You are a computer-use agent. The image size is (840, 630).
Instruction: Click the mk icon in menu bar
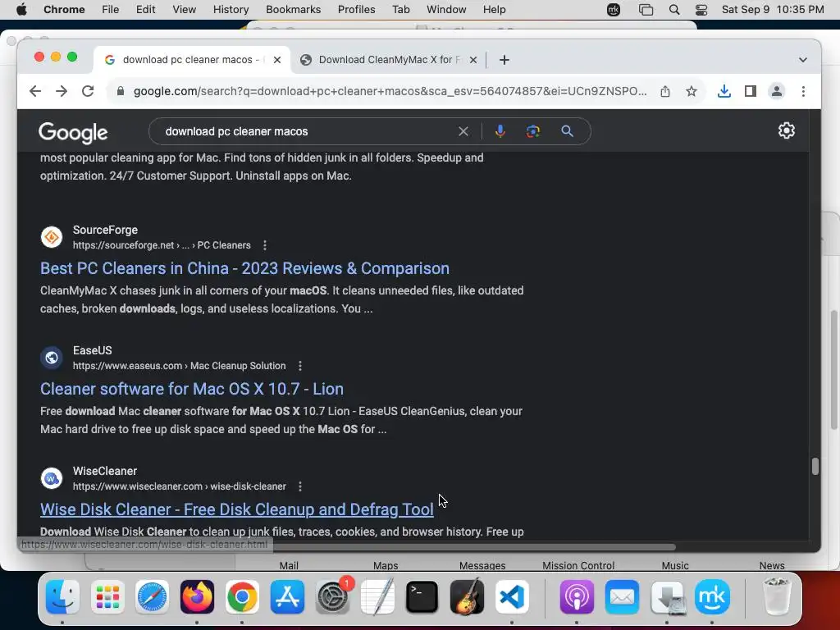pos(614,10)
